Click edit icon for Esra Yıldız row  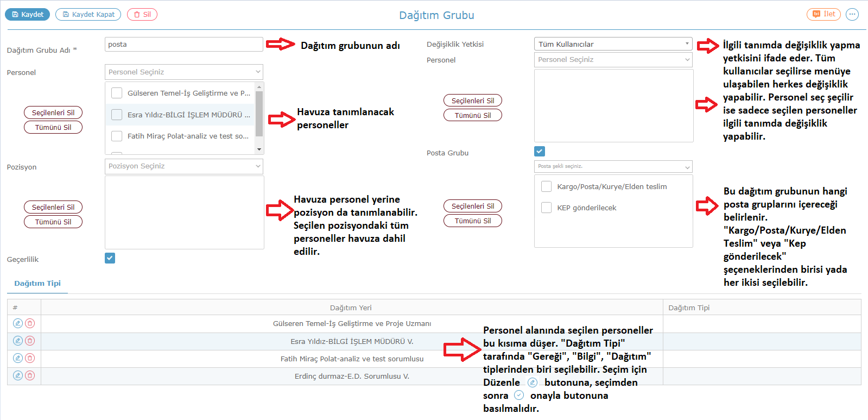pos(18,341)
